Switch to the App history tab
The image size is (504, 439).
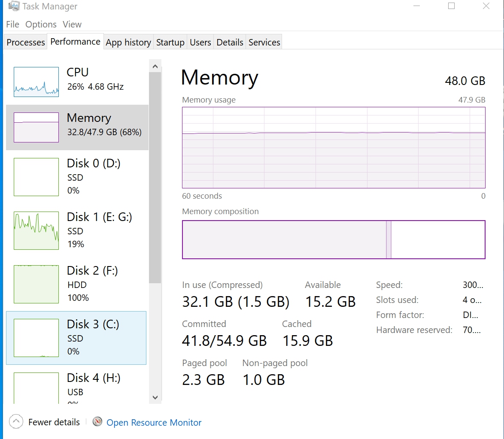pos(128,42)
